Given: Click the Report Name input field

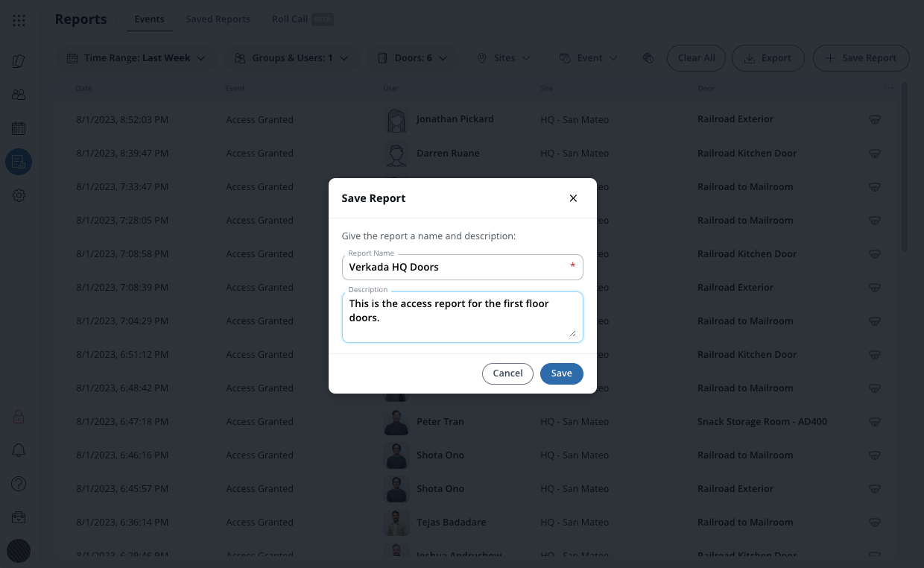Looking at the screenshot, I should point(455,267).
